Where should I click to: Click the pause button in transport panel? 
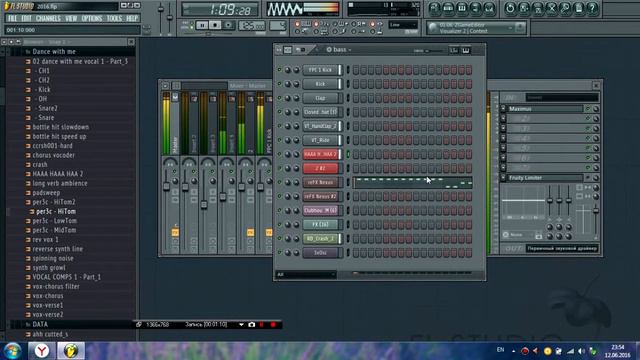202,25
